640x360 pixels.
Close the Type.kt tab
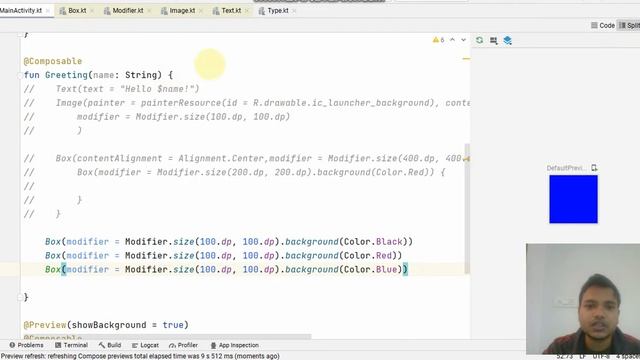pyautogui.click(x=294, y=11)
